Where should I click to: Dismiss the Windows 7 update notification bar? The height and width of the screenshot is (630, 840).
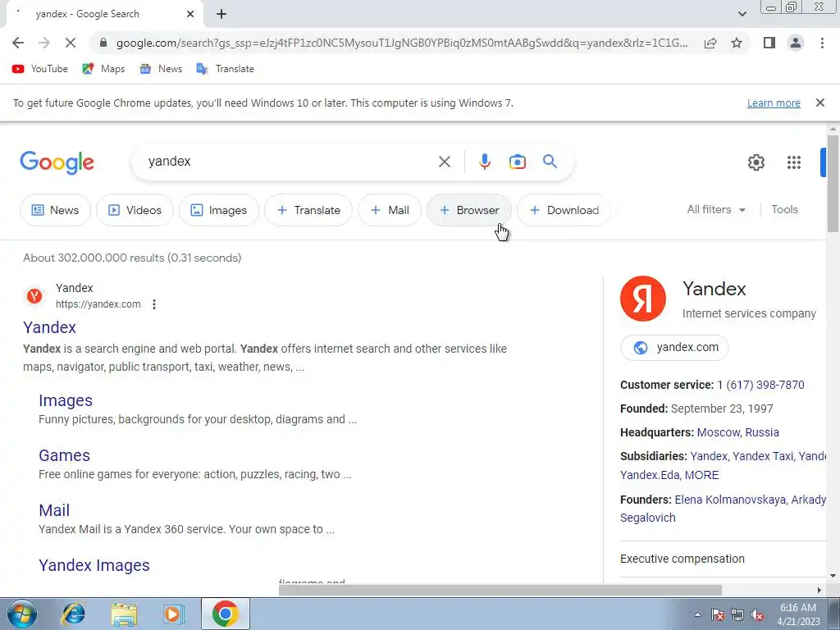point(819,103)
